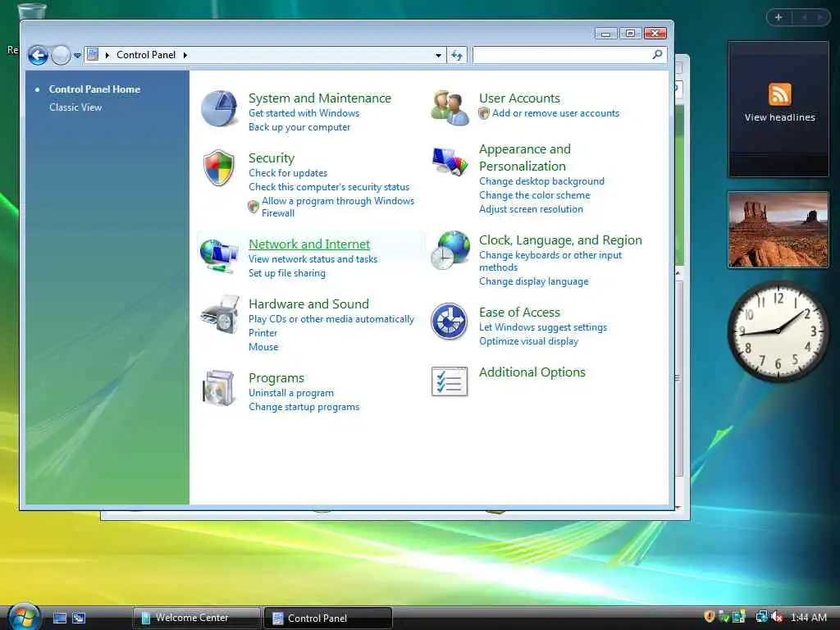Click the analog clock gadget
840x630 pixels.
[x=778, y=331]
